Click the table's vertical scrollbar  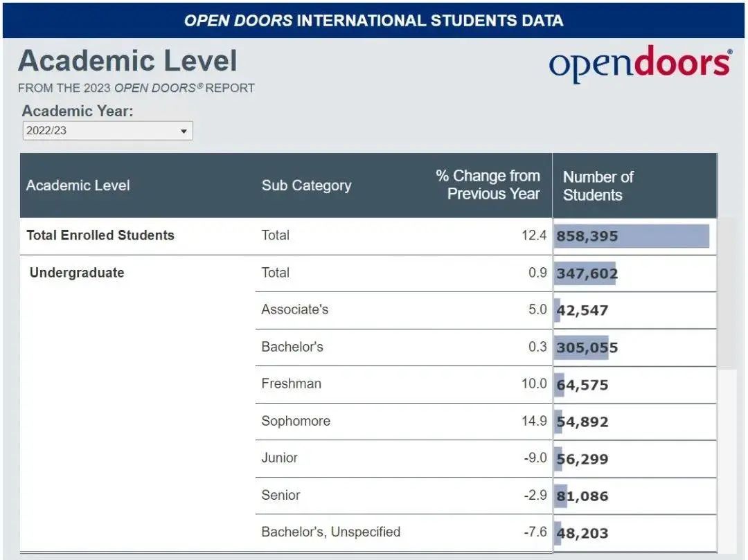[727, 293]
